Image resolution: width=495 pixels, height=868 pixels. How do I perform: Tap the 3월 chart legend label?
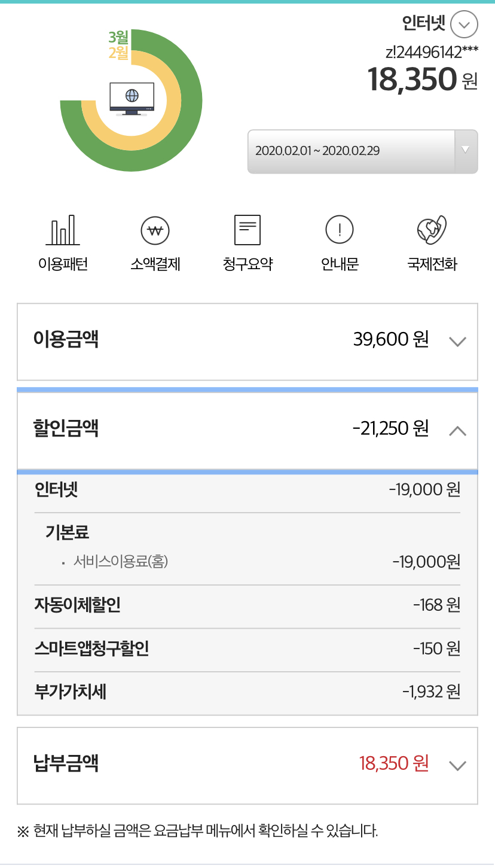(x=118, y=37)
